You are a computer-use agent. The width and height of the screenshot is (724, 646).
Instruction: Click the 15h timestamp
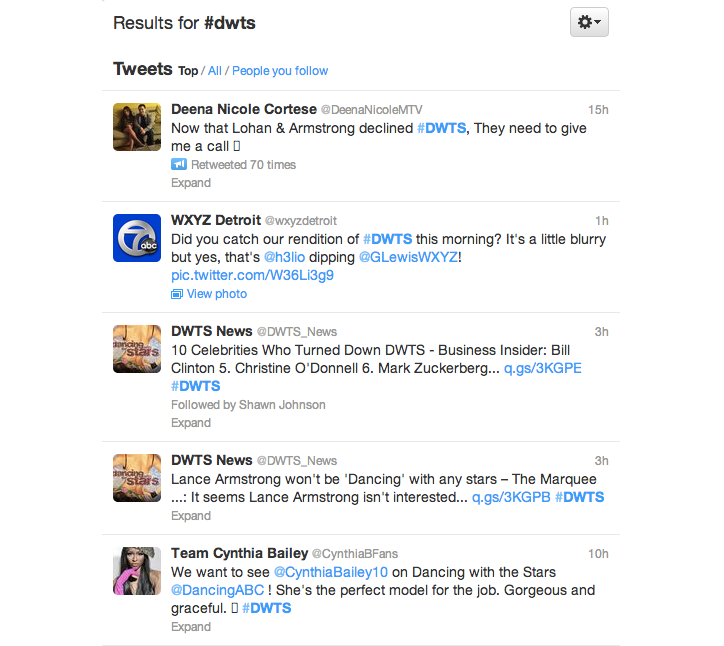coord(598,109)
